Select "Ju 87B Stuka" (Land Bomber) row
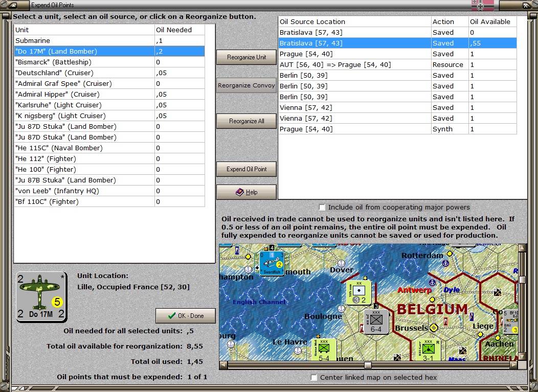Image resolution: width=538 pixels, height=392 pixels. pyautogui.click(x=109, y=180)
